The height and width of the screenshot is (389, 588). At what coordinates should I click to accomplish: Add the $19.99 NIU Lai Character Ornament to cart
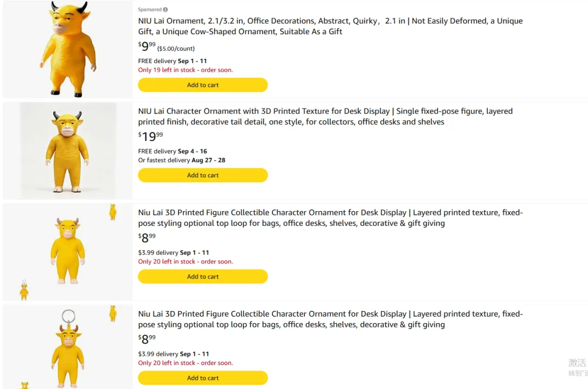203,175
